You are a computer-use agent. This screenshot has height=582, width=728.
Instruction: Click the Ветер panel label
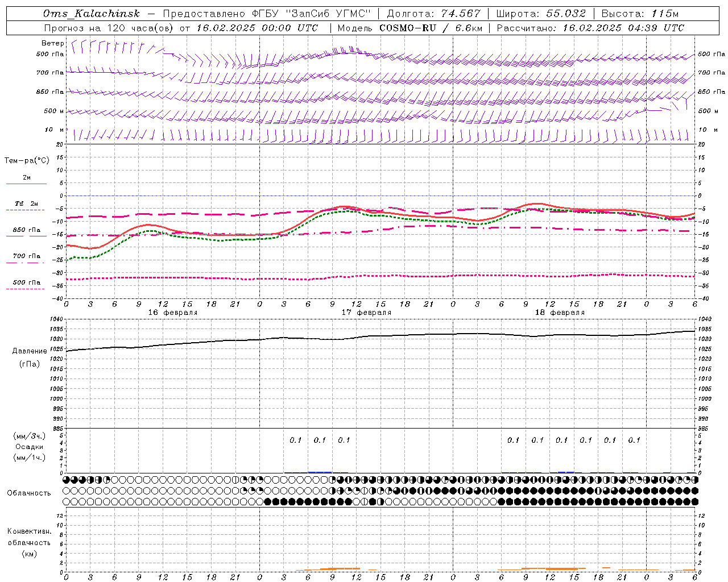click(53, 43)
